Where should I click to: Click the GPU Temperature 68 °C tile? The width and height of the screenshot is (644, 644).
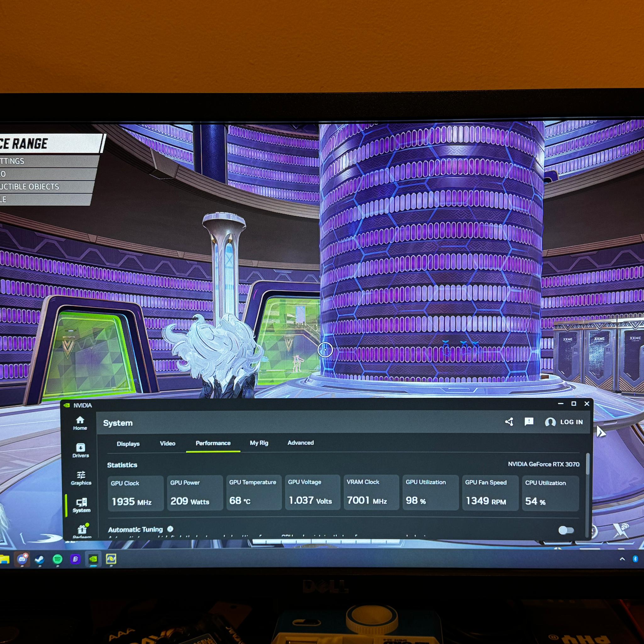click(254, 492)
